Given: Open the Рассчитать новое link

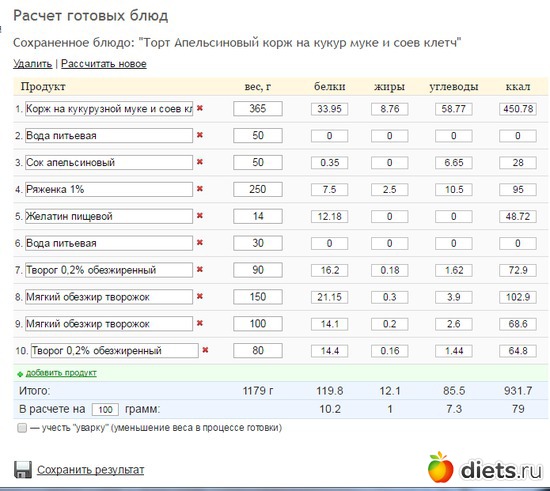Looking at the screenshot, I should click(104, 64).
